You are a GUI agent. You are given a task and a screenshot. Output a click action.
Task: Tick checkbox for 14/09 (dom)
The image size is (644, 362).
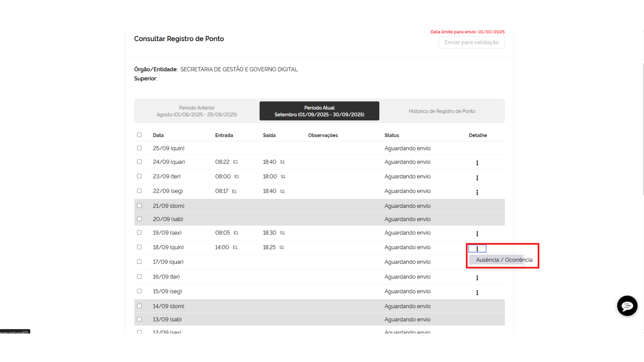coord(139,306)
